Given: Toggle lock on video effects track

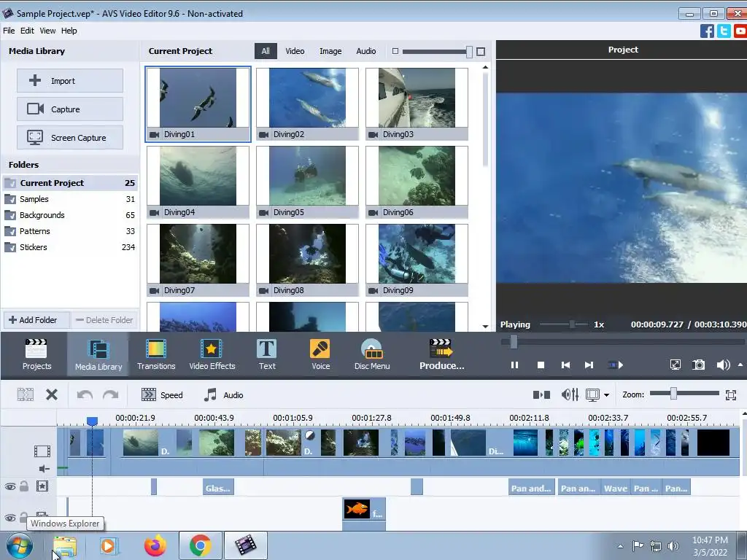Looking at the screenshot, I should coord(24,486).
